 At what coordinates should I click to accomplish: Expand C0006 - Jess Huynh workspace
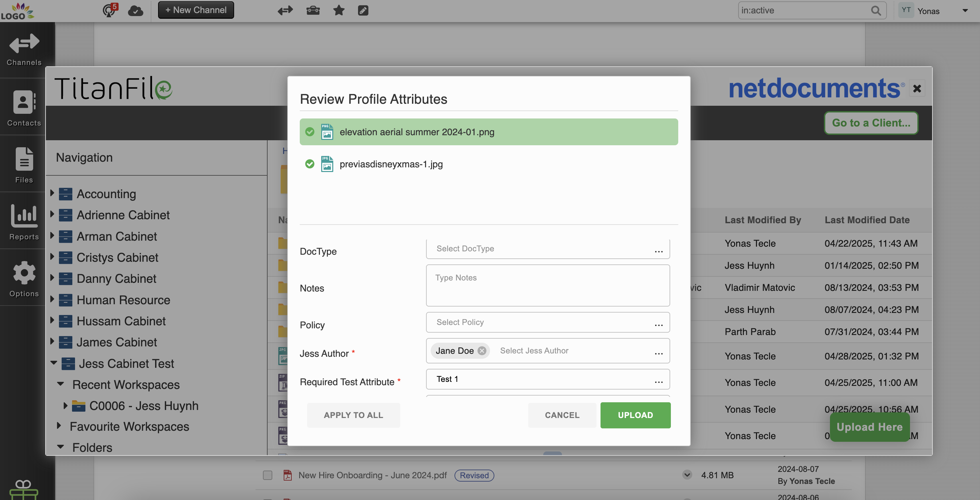[65, 405]
